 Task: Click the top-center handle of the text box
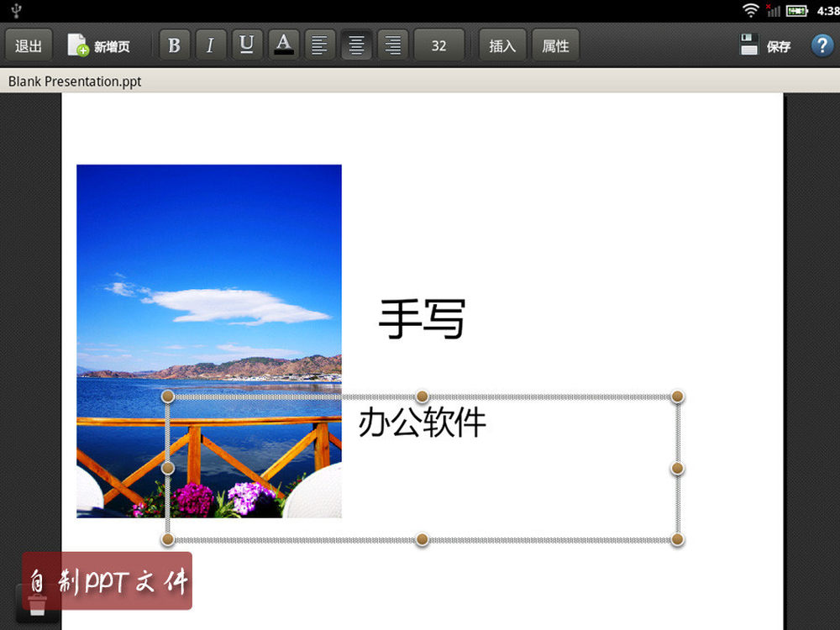click(423, 396)
